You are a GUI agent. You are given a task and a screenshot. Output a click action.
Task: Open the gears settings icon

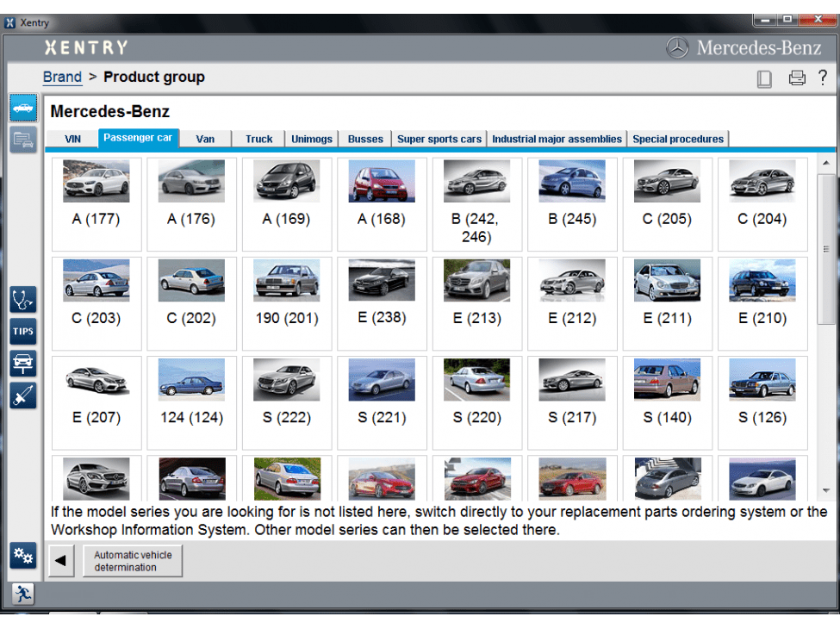22,556
